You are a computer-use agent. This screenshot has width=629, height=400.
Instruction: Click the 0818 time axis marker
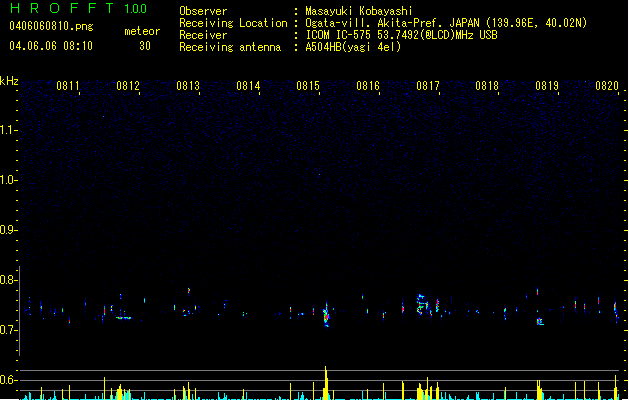pyautogui.click(x=487, y=86)
